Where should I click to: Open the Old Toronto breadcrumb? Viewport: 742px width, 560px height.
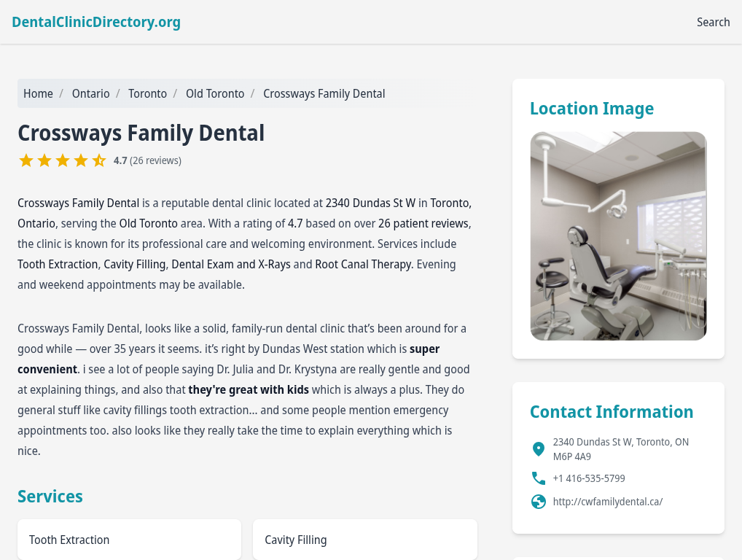[215, 94]
